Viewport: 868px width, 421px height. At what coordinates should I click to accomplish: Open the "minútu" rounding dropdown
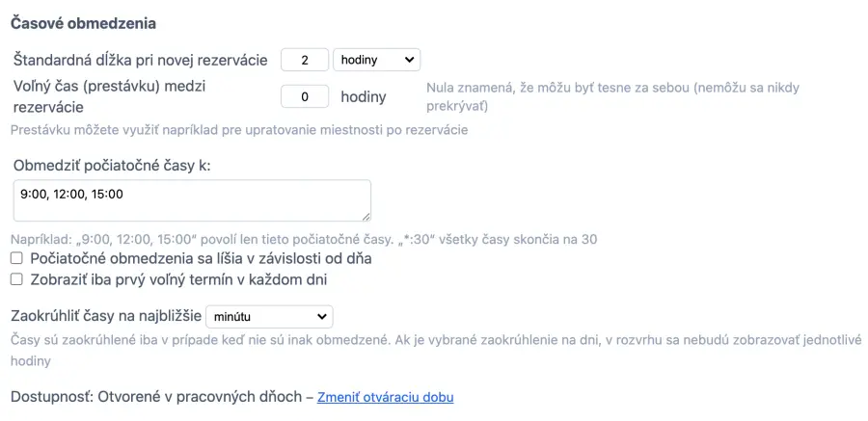tap(268, 316)
